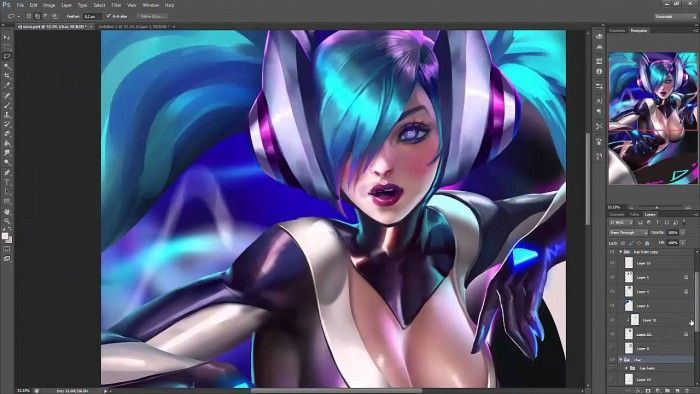Select the Move tool
The height and width of the screenshot is (394, 700).
[7, 37]
